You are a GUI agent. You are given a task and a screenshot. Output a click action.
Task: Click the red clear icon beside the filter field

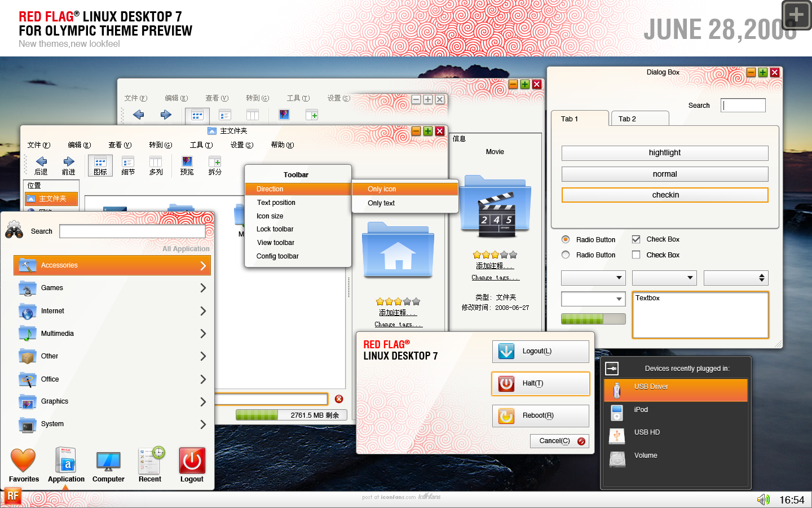339,399
